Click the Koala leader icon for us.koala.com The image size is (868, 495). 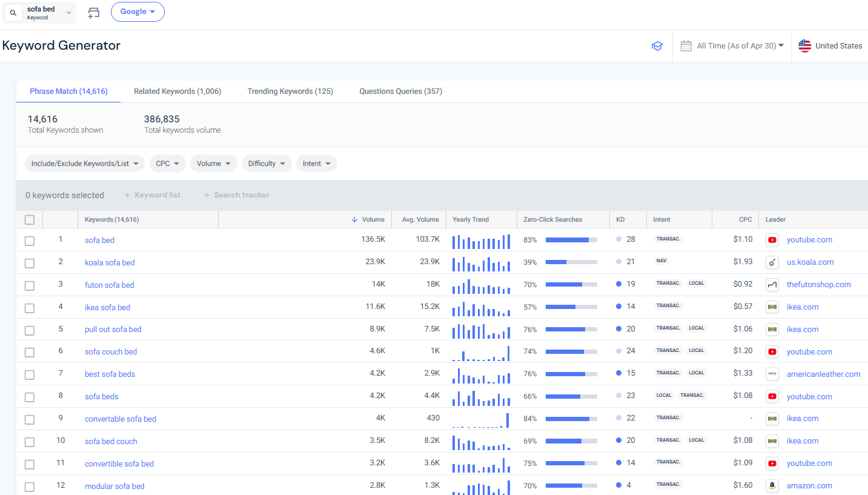[x=772, y=262]
